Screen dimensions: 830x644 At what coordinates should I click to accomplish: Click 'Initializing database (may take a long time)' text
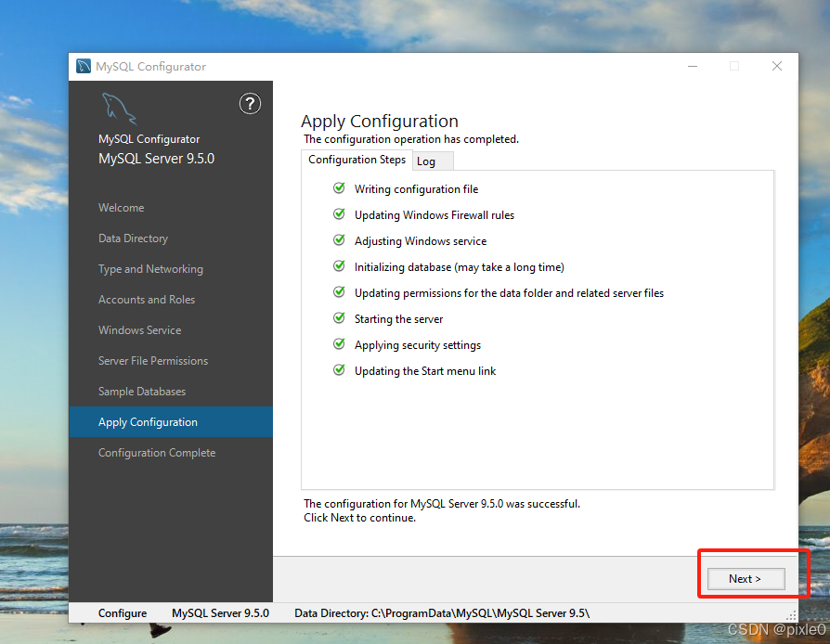click(459, 267)
